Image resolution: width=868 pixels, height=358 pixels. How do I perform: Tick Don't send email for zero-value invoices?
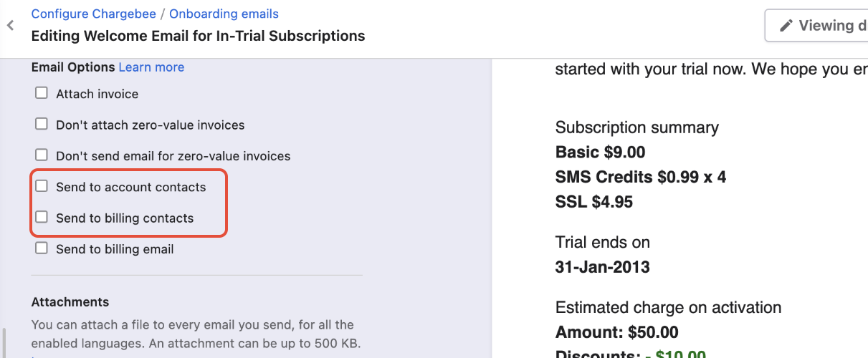pos(42,155)
